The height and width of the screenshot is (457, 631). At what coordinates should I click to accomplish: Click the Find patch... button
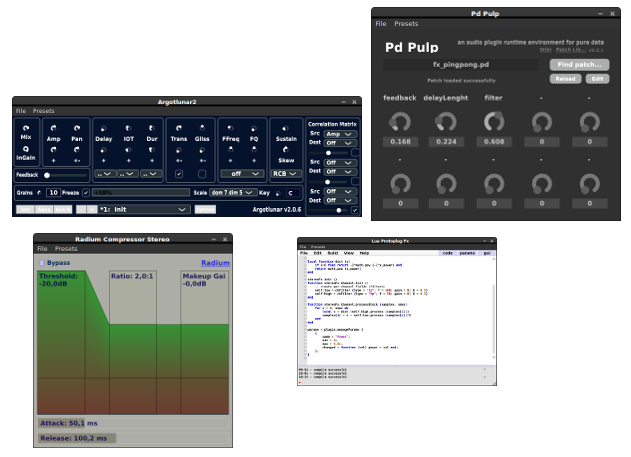(x=578, y=64)
